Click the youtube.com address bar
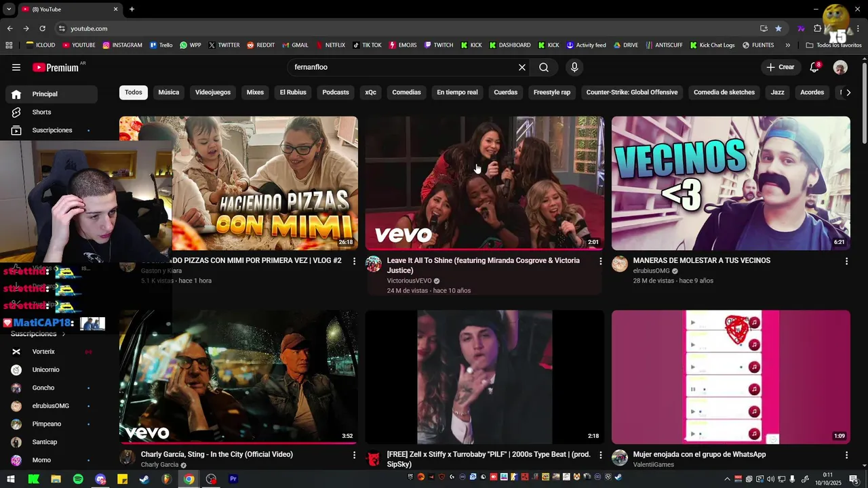Screen dimensions: 868x488 407,28
